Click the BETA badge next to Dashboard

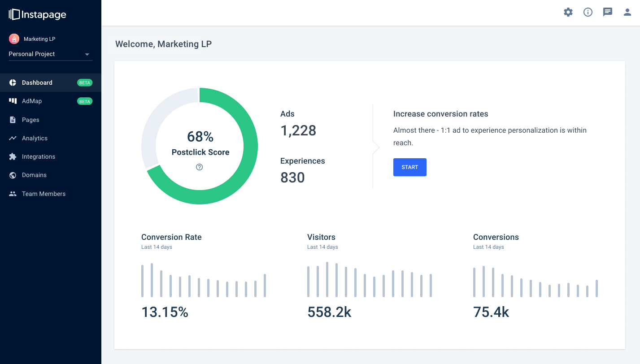(x=84, y=82)
